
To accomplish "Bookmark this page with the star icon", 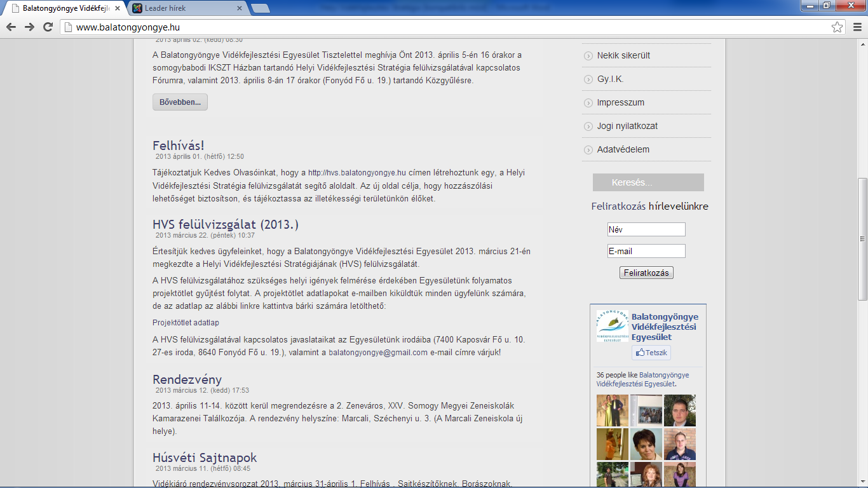I will click(x=837, y=27).
